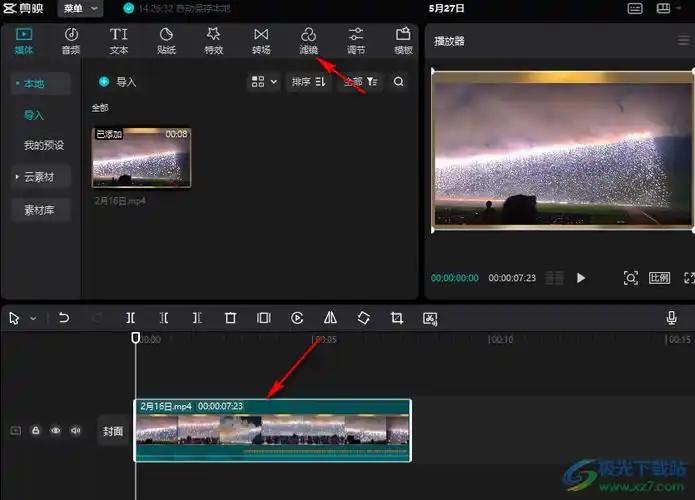The width and height of the screenshot is (695, 500).
Task: Click the split clip tool in timeline toolbar
Action: pos(131,318)
